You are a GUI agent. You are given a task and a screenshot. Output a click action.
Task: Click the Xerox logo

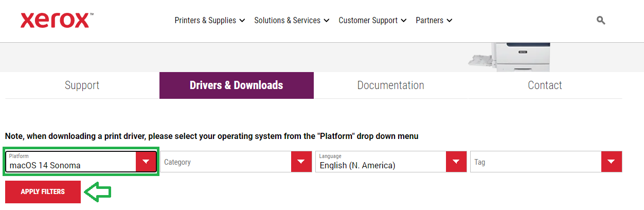[57, 20]
